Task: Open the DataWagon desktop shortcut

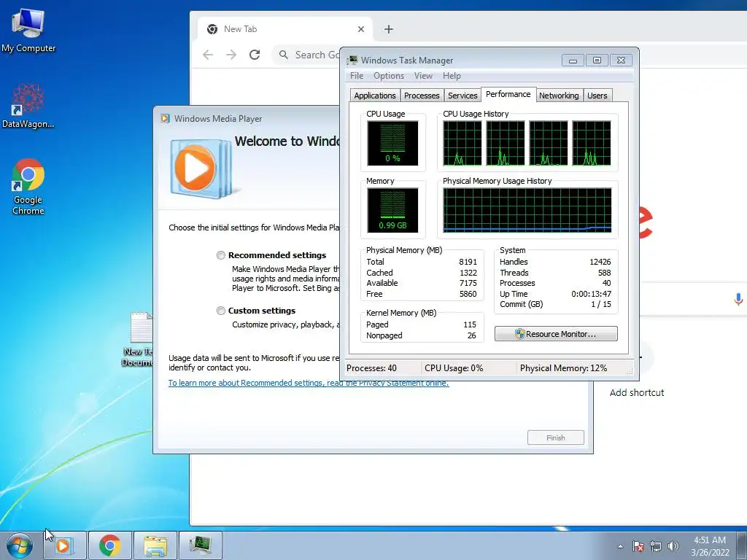Action: 28,106
